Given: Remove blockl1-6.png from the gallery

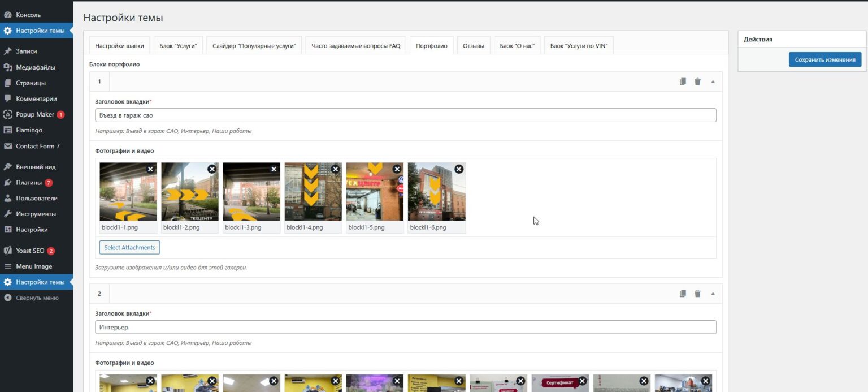Looking at the screenshot, I should click(459, 169).
